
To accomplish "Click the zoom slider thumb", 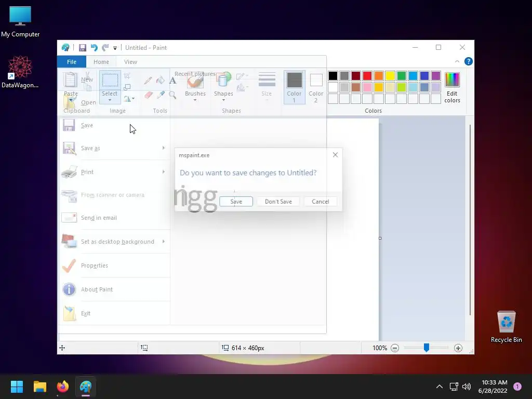I will coord(426,348).
